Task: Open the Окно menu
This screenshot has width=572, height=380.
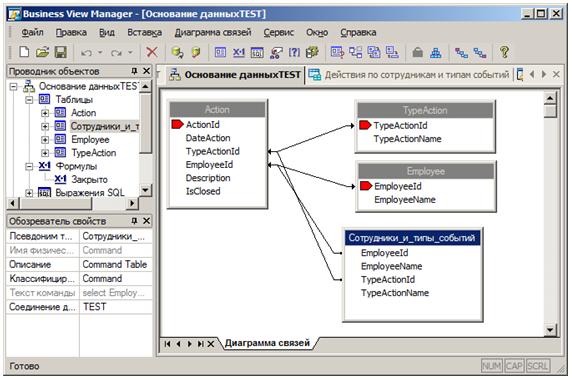Action: 317,32
